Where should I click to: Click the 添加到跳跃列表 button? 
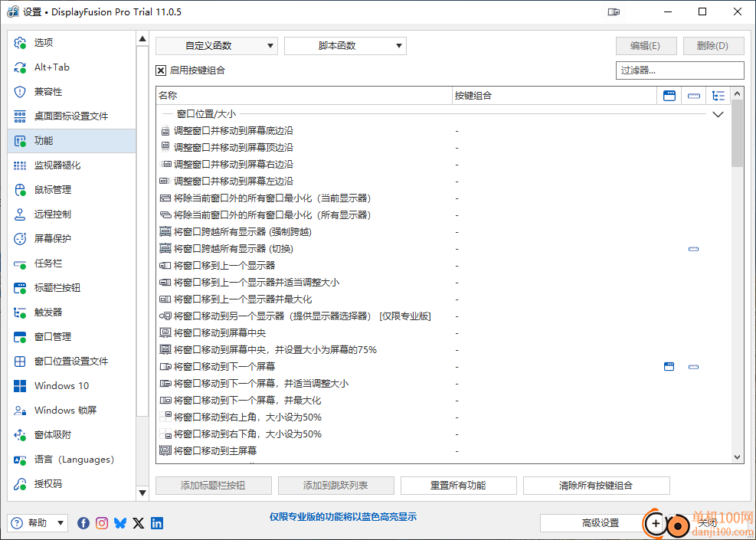[x=336, y=486]
